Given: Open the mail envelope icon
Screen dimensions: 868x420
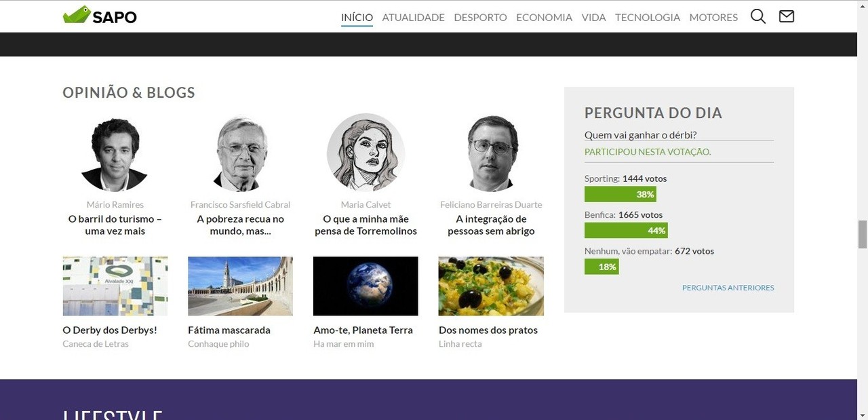Looking at the screenshot, I should click(786, 16).
